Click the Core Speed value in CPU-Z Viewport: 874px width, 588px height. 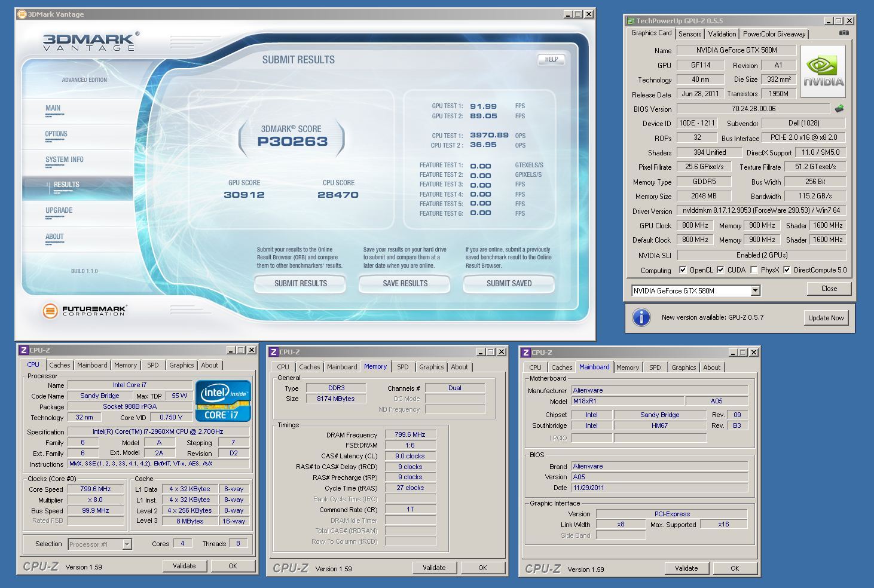coord(96,489)
